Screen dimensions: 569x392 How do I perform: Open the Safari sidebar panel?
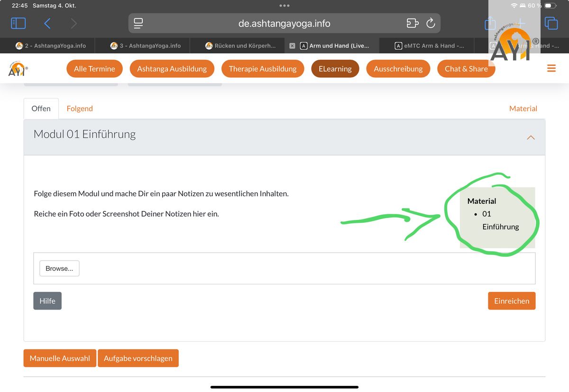(18, 23)
